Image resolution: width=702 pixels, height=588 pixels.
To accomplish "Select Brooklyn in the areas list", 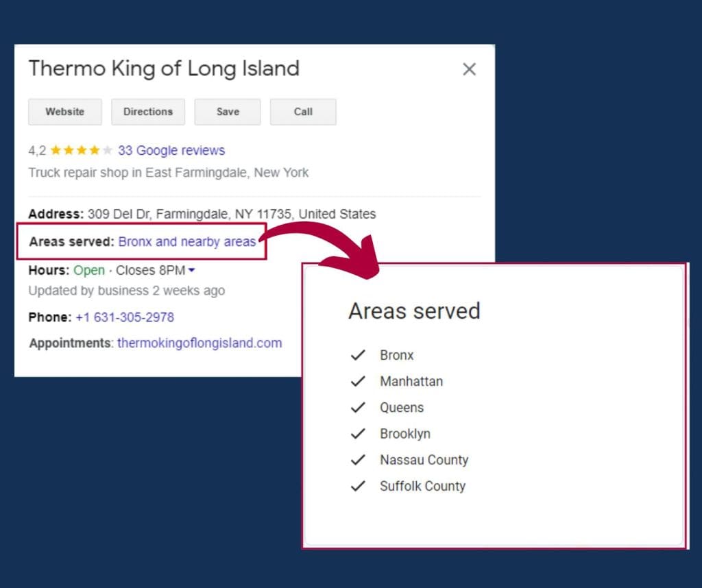I will point(405,434).
